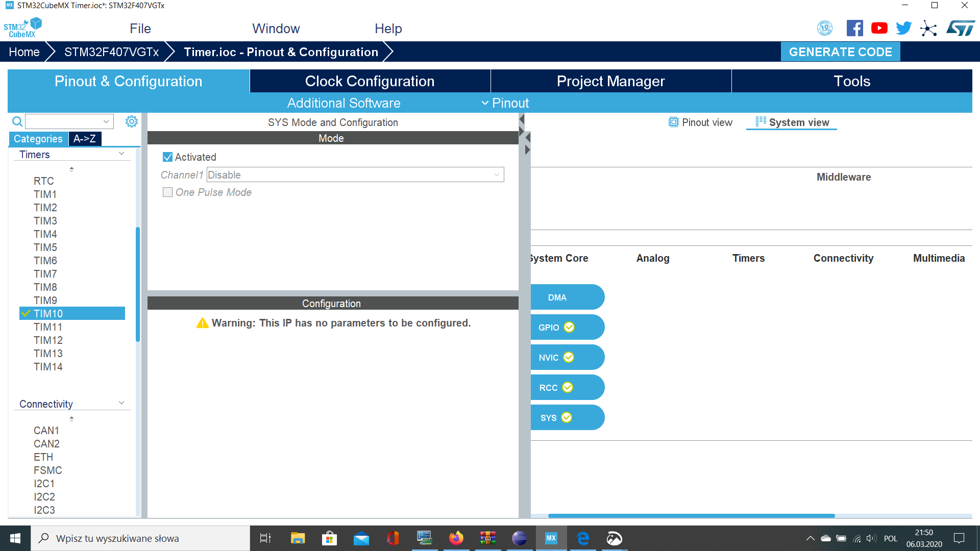Open NVIC in system view
980x551 pixels.
pos(567,358)
